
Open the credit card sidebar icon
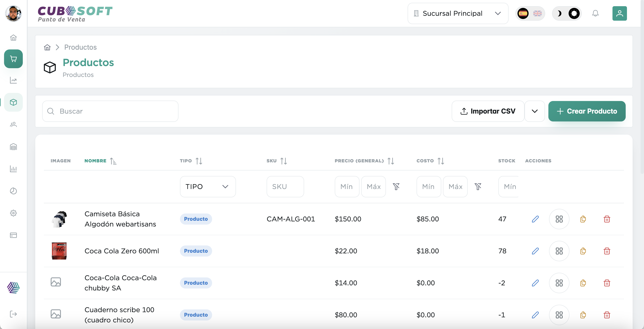pyautogui.click(x=13, y=235)
